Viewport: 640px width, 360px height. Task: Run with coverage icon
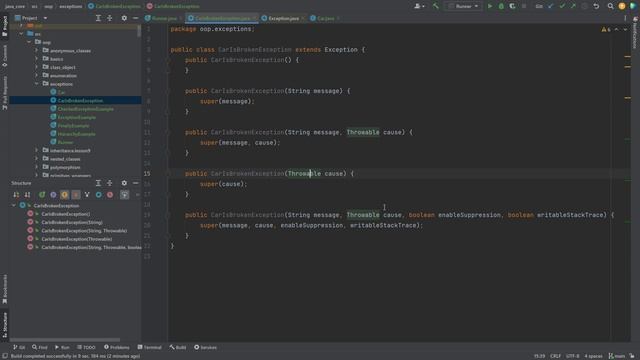(x=512, y=6)
